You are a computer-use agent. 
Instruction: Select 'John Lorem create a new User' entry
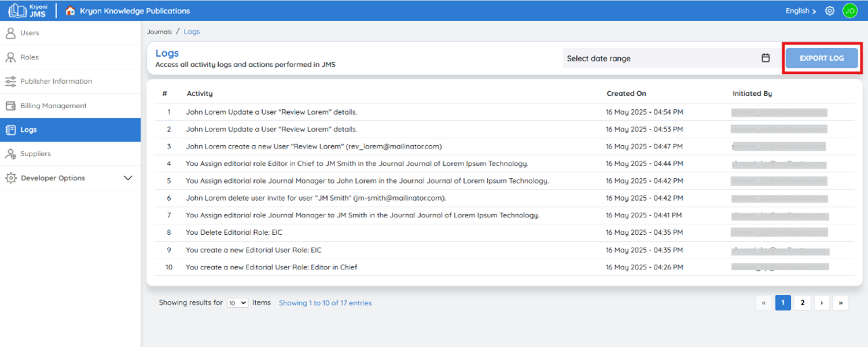[x=313, y=146]
